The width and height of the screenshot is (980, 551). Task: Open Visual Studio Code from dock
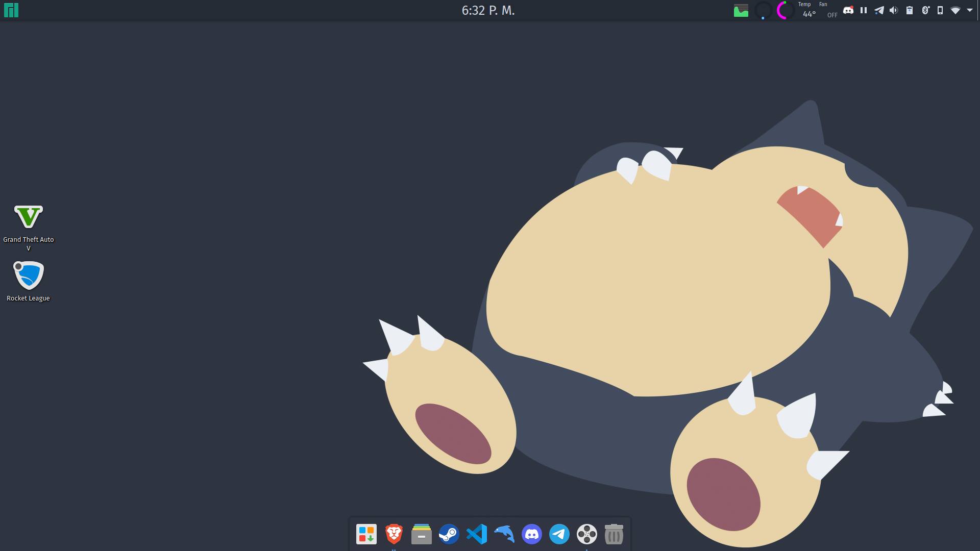(477, 534)
